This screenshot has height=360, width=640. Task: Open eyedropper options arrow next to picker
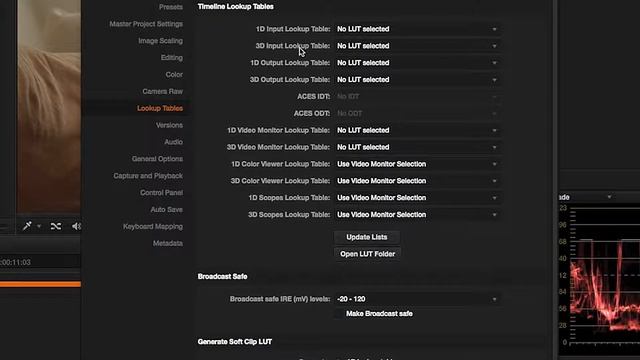point(39,226)
